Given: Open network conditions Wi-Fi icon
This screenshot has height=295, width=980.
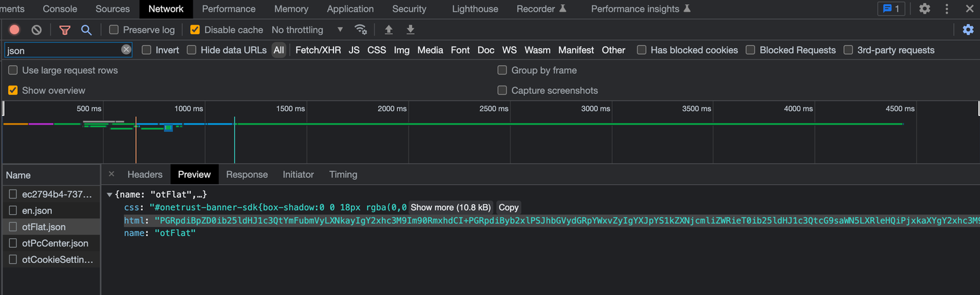Looking at the screenshot, I should pyautogui.click(x=360, y=29).
